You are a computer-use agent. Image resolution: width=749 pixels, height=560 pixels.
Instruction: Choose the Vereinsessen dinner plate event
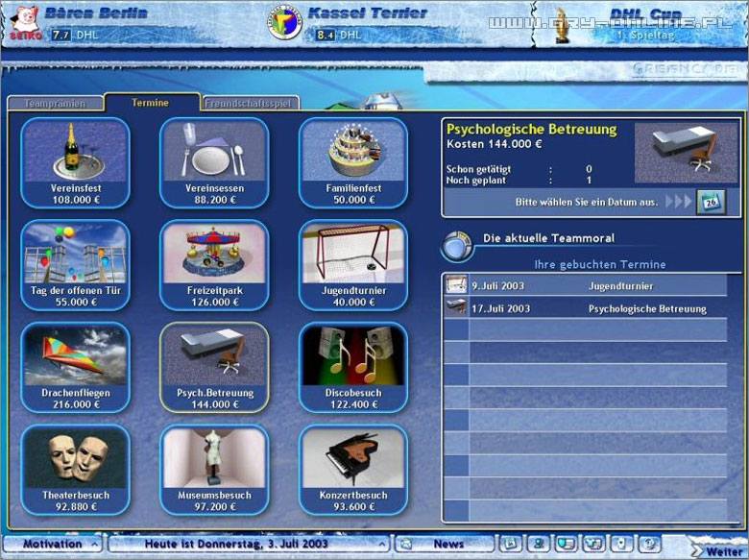[x=214, y=162]
